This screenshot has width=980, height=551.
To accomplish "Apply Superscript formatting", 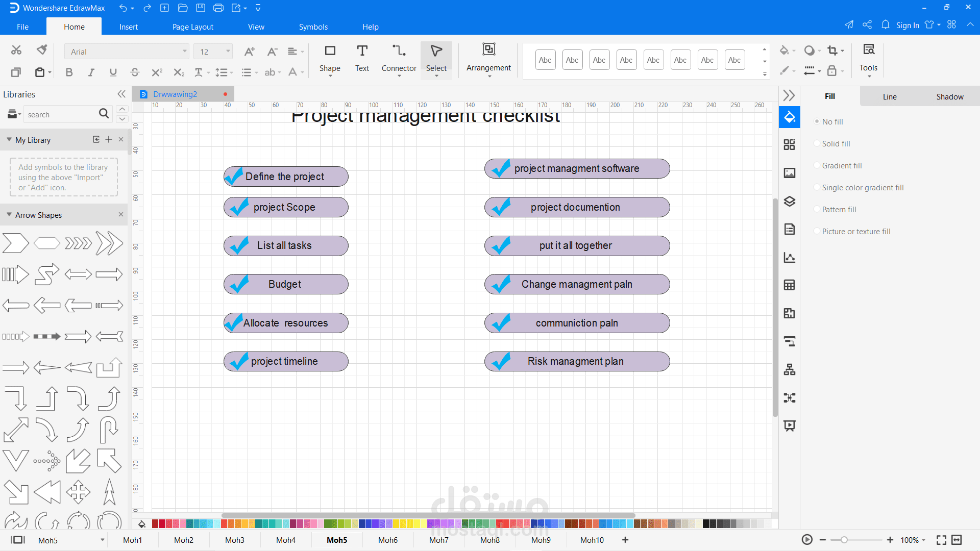I will (157, 72).
